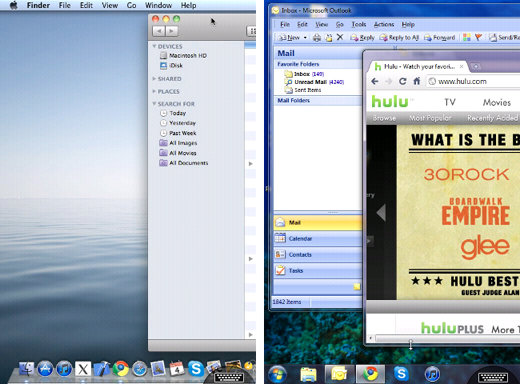Open iTunes from the Windows taskbar
520x384 pixels.
tap(432, 374)
